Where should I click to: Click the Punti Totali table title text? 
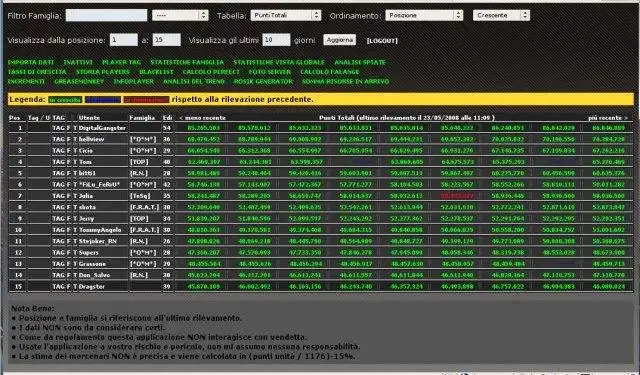coord(407,118)
